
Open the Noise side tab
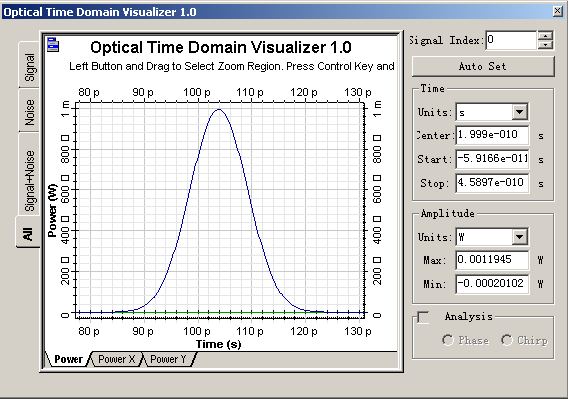point(29,111)
